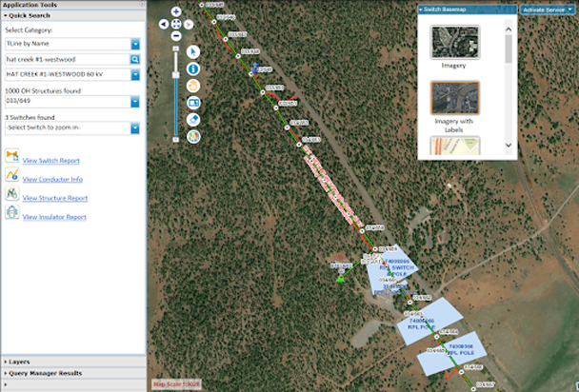Pan the map left with arrow

tap(164, 23)
